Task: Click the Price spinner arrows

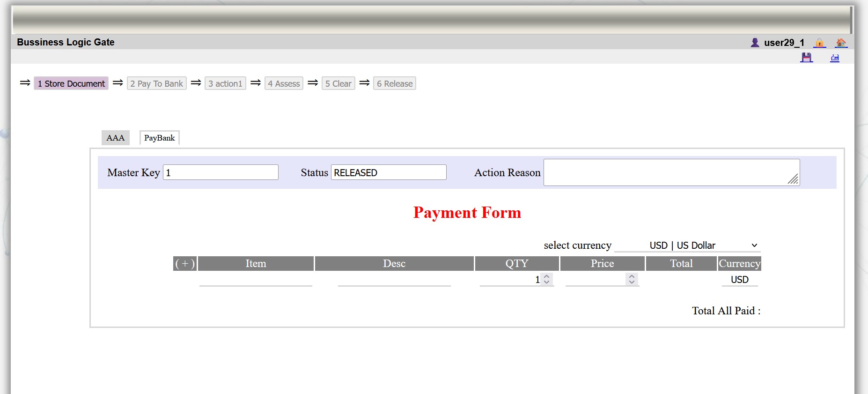Action: [632, 279]
